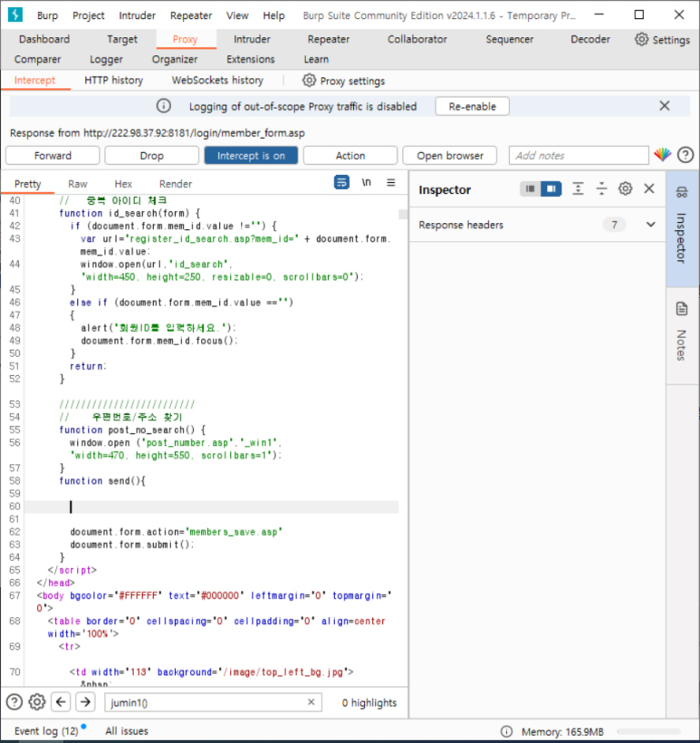Toggle the message word wrap icon
700x743 pixels.
tap(341, 182)
